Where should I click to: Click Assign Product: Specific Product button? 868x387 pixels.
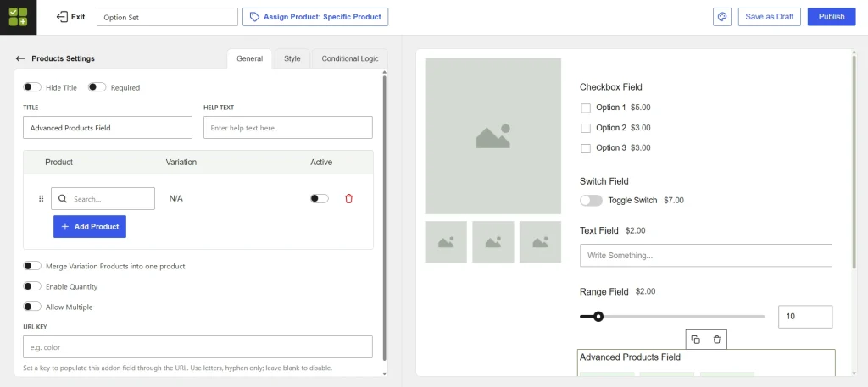click(x=315, y=17)
